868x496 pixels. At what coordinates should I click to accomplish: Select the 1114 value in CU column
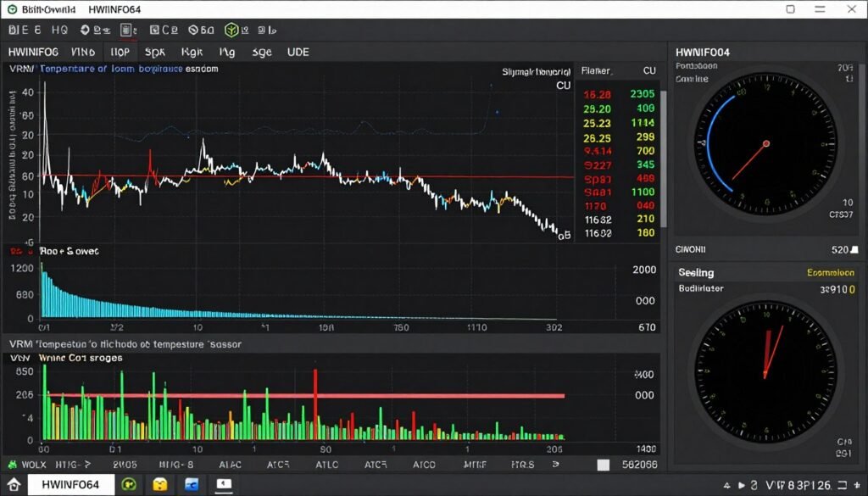click(643, 122)
